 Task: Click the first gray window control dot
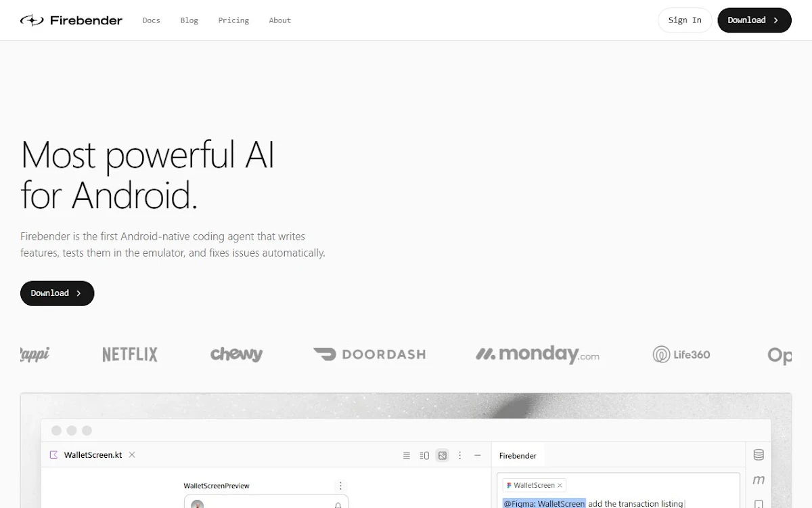pyautogui.click(x=56, y=431)
